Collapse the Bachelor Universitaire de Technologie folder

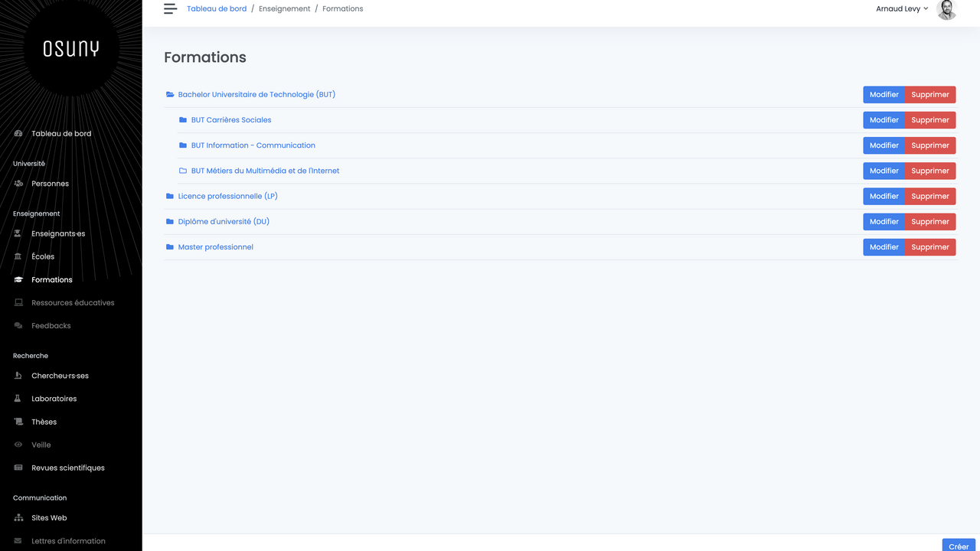click(170, 95)
